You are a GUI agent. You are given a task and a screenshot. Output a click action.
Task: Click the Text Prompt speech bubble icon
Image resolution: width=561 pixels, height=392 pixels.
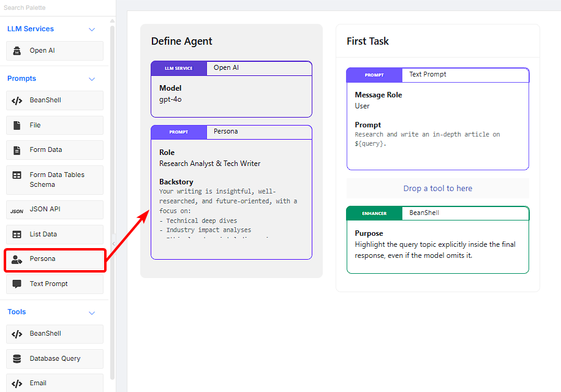click(17, 284)
